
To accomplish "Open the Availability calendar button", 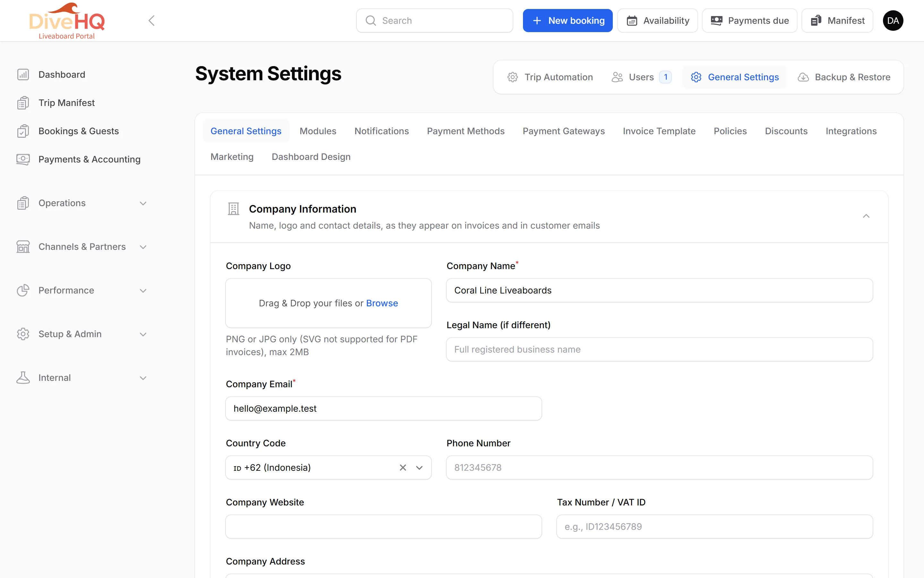I will [x=657, y=21].
